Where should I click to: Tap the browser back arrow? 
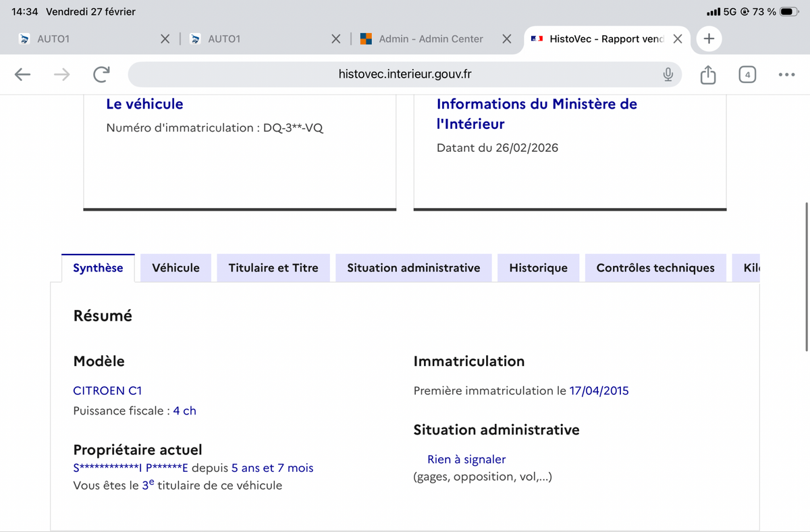click(x=23, y=74)
